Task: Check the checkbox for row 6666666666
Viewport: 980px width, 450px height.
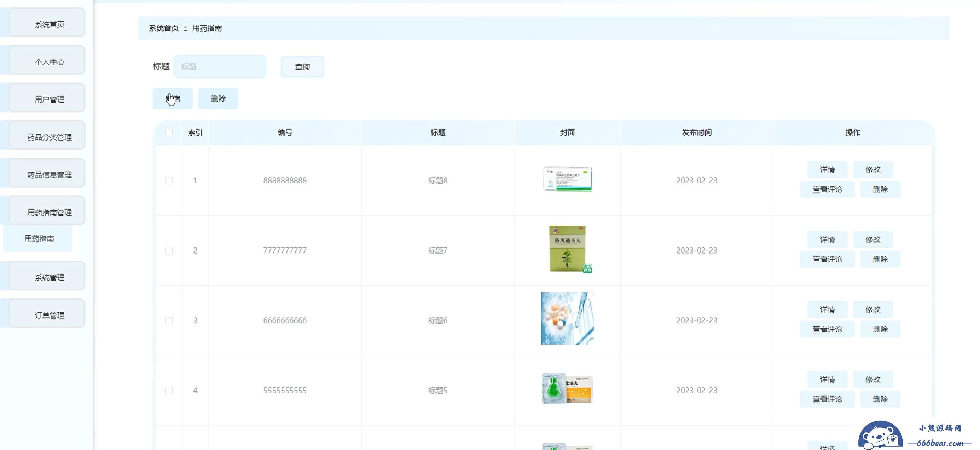Action: (169, 320)
